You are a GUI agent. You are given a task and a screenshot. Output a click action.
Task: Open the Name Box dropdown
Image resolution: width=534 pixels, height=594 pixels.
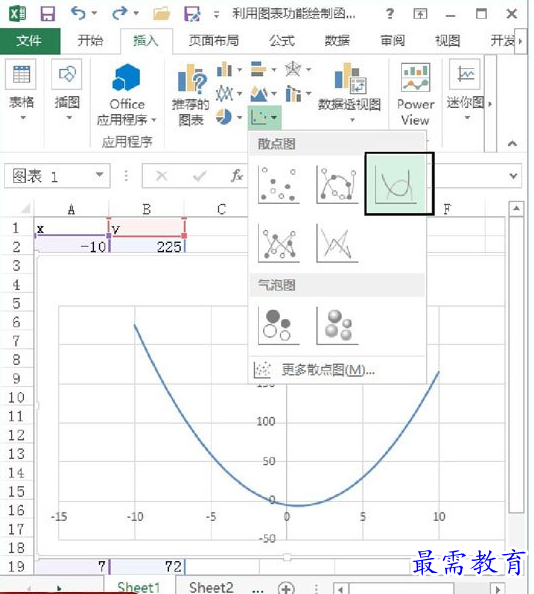coord(99,175)
